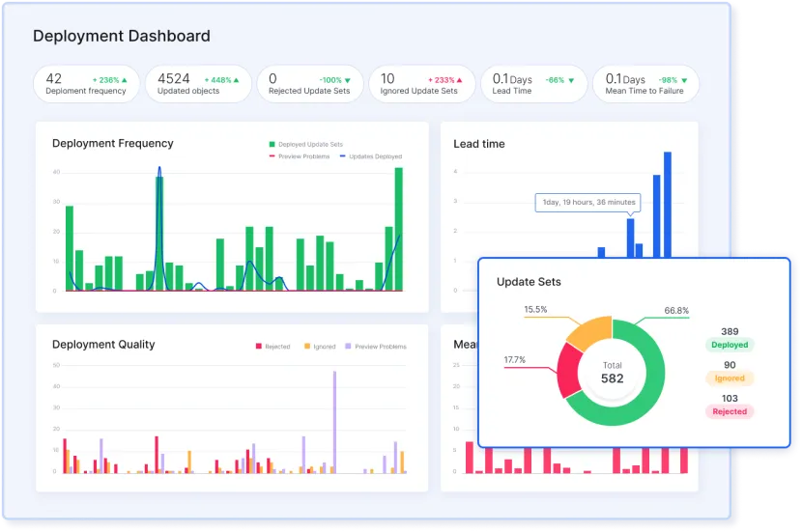
Task: Select the Mean Time to Failure card
Action: [x=644, y=84]
